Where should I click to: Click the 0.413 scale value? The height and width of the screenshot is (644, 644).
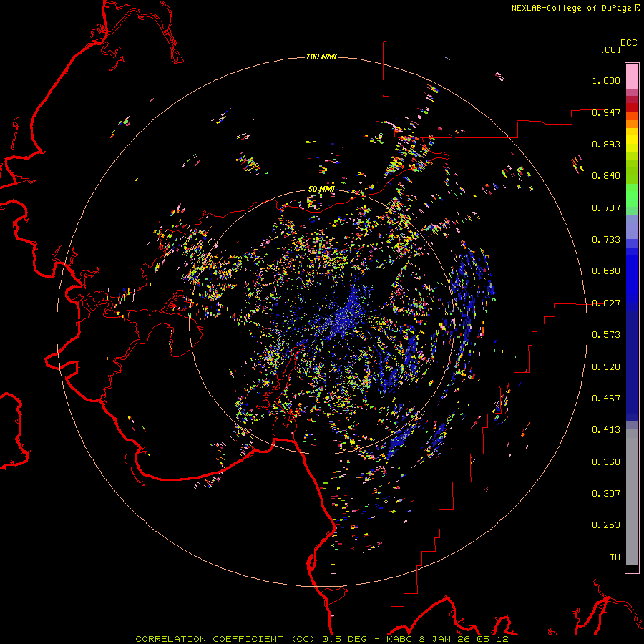coord(606,430)
